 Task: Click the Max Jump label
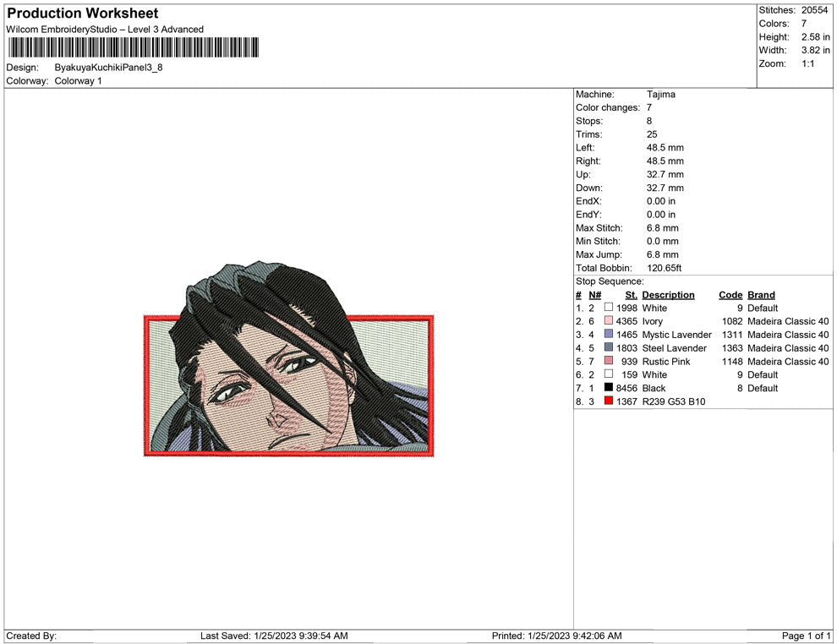coord(599,254)
